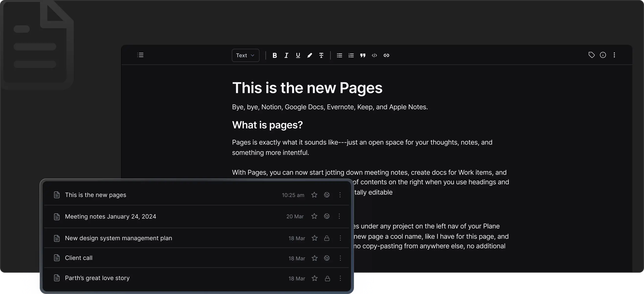
Task: Insert a blockquote
Action: click(x=363, y=55)
